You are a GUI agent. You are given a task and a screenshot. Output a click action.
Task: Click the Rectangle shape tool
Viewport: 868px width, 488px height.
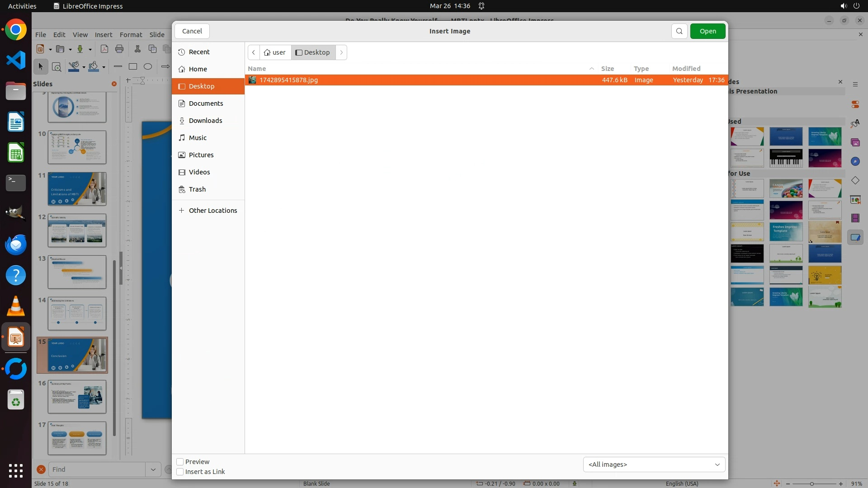tap(133, 67)
